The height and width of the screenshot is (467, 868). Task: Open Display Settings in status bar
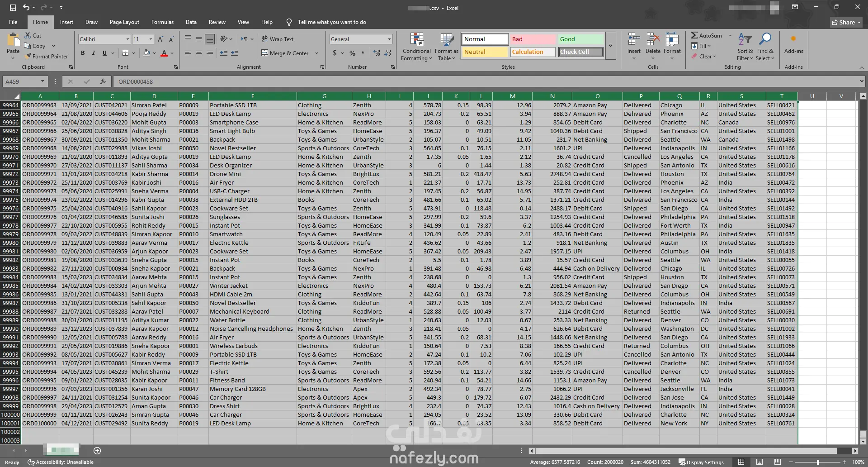click(x=701, y=462)
